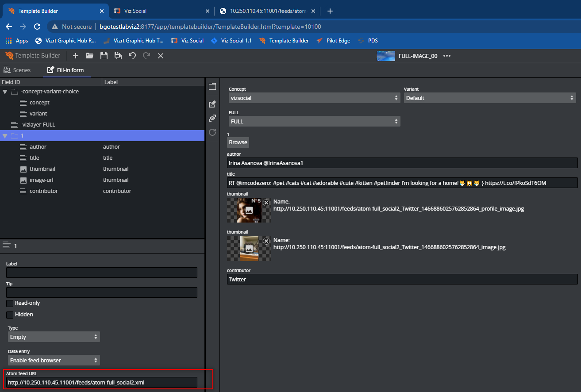Open the three-dot menu next to FULL-IMAGE_00
The image size is (581, 392).
click(447, 56)
